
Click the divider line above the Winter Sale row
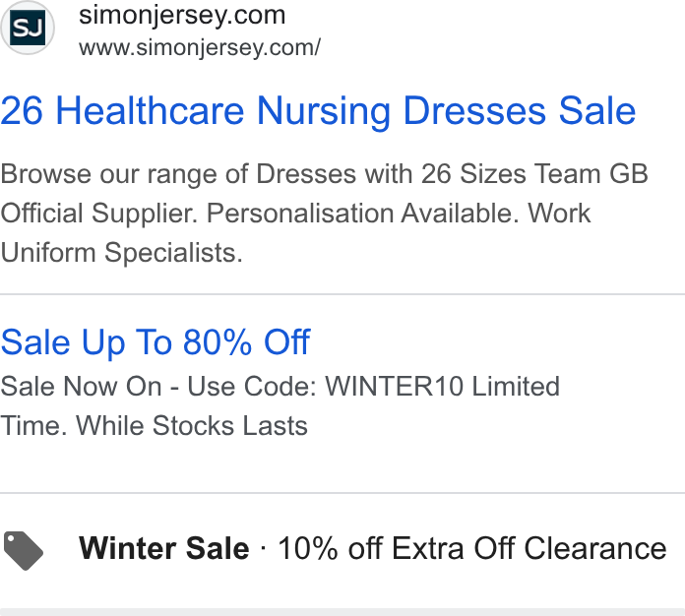point(342,493)
